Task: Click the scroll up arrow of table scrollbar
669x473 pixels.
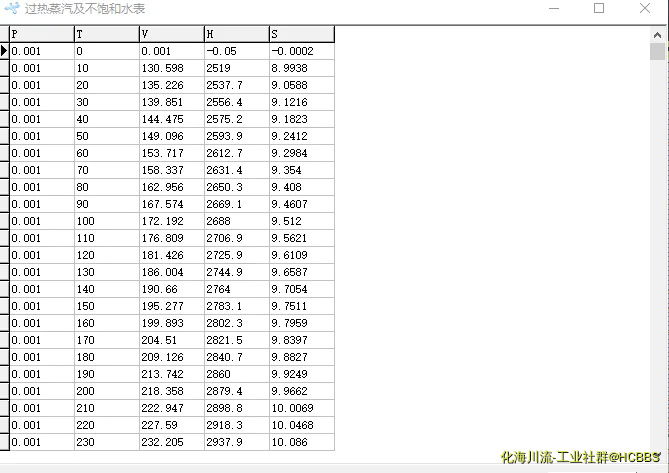Action: coord(657,35)
